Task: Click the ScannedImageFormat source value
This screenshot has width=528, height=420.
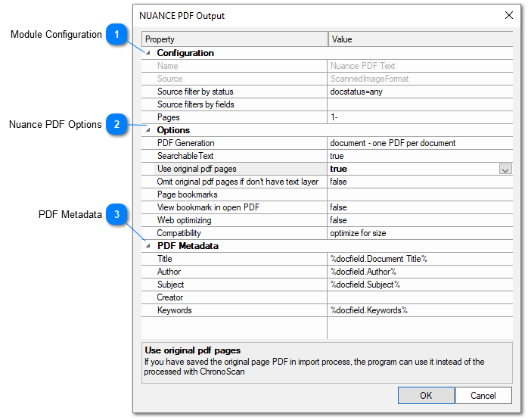Action: tap(420, 79)
